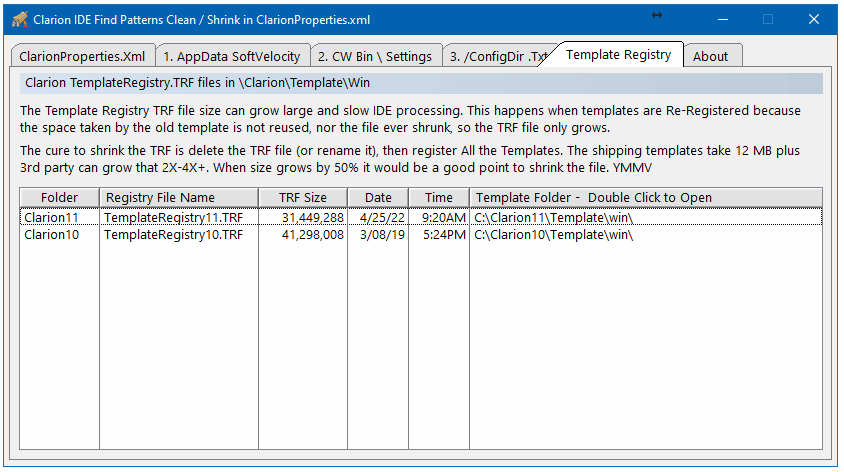Screen dimensions: 844x472
Task: Select the Template Registry tab
Action: point(618,55)
